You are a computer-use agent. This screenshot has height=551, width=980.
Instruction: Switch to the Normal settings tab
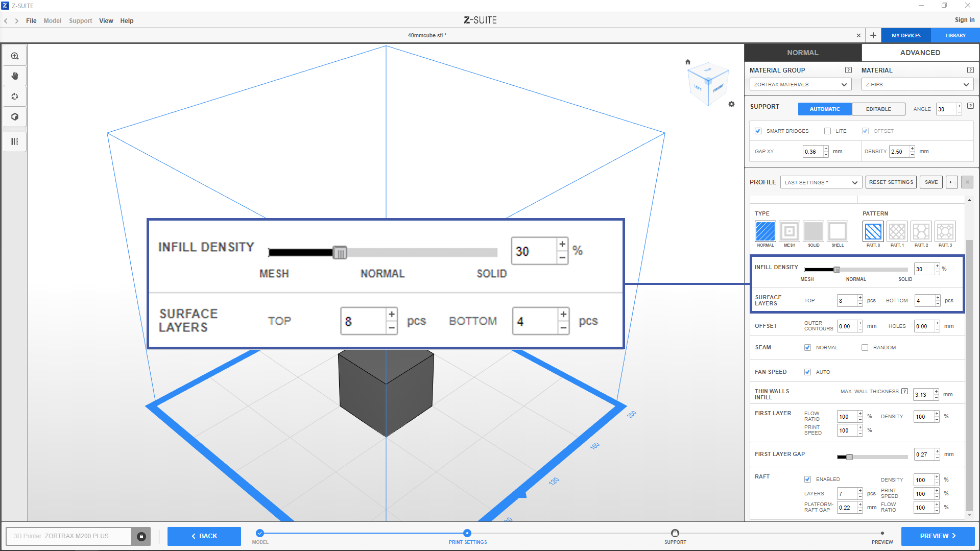point(802,53)
